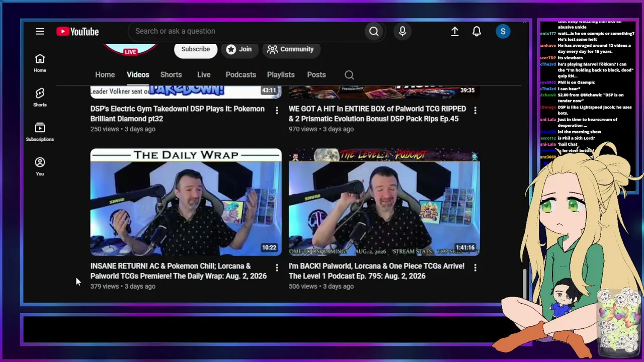Click chat message "Is Phil a Sith Lord?"

(x=577, y=138)
